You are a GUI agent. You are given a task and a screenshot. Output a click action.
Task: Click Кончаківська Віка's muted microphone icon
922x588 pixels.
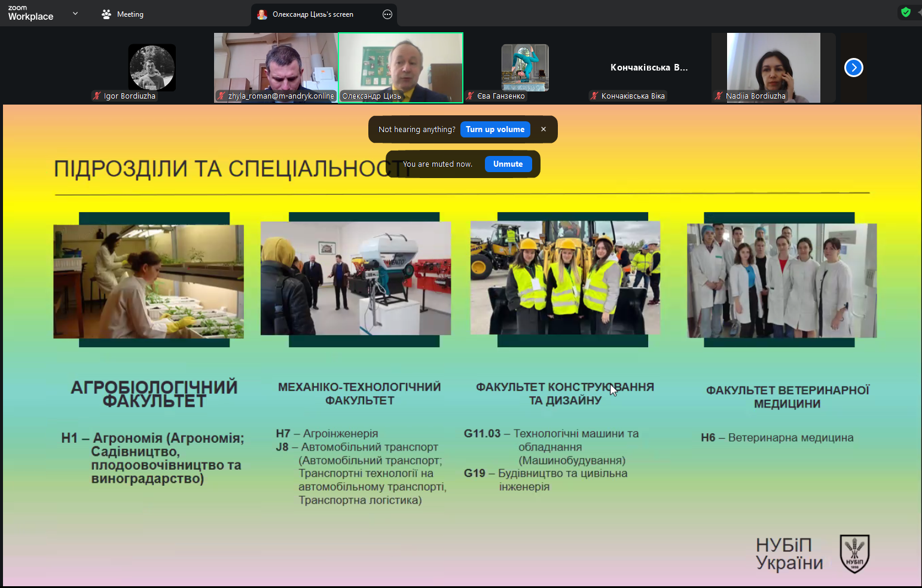click(x=594, y=96)
